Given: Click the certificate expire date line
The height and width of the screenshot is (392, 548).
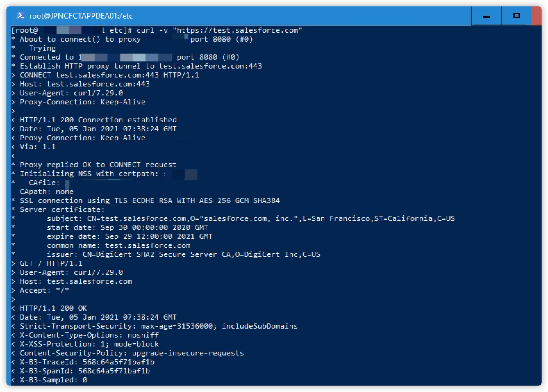Looking at the screenshot, I should (x=129, y=236).
